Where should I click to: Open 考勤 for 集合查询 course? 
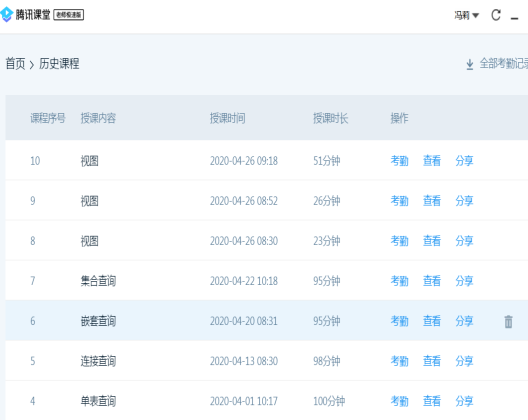click(399, 281)
